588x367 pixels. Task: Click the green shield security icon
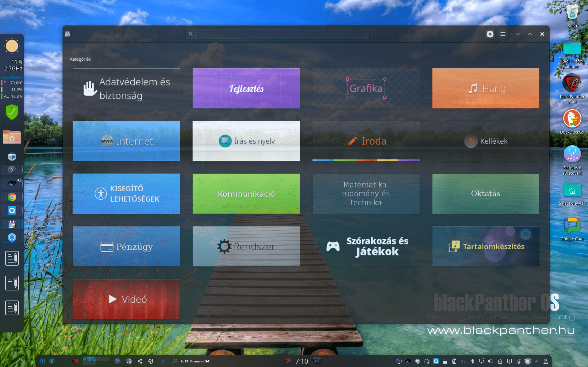point(12,112)
